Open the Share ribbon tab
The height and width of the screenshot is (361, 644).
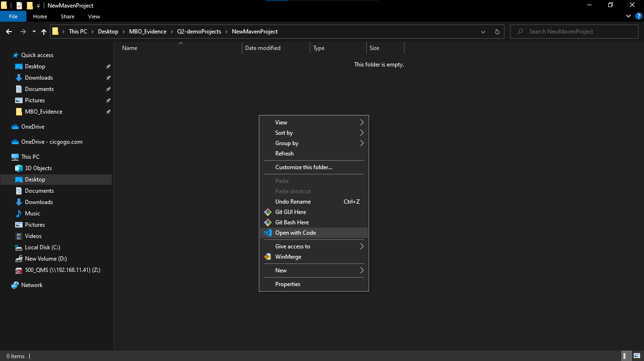pos(67,16)
